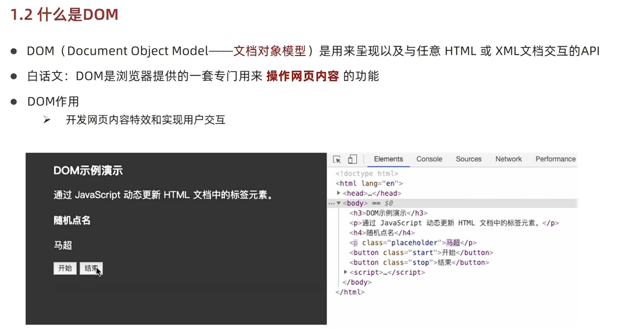Click the 结束 button

(91, 268)
